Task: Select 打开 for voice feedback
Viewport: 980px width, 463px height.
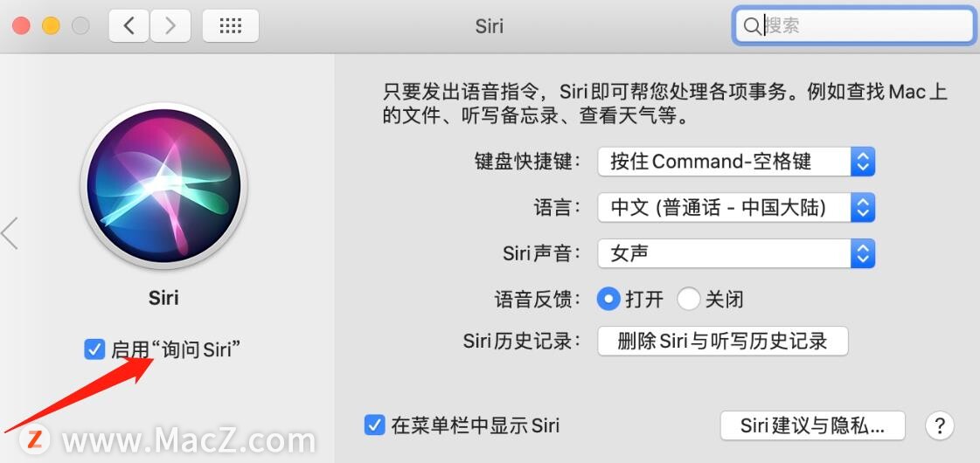Action: click(x=608, y=300)
